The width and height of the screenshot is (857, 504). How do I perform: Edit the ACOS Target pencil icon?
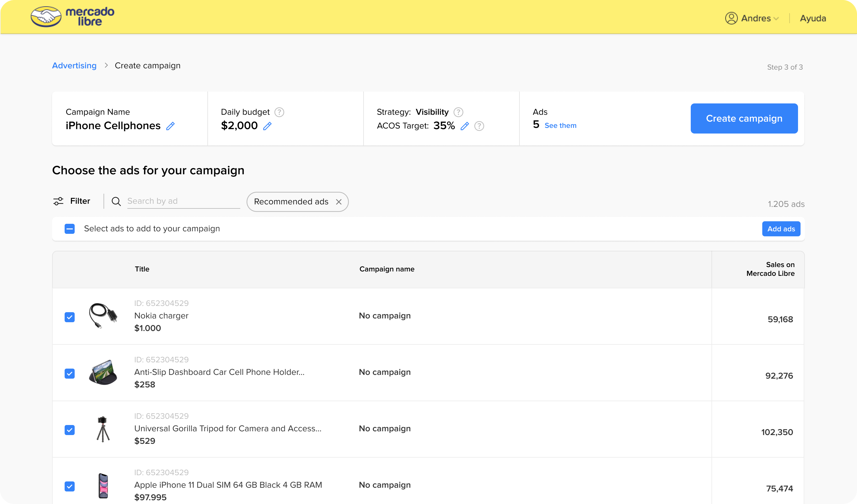(465, 126)
